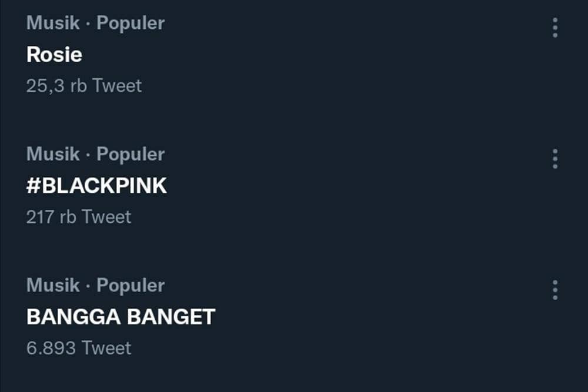The image size is (588, 392).
Task: Click the Musik · Populer label above #BLACKPINK
Action: tap(95, 154)
